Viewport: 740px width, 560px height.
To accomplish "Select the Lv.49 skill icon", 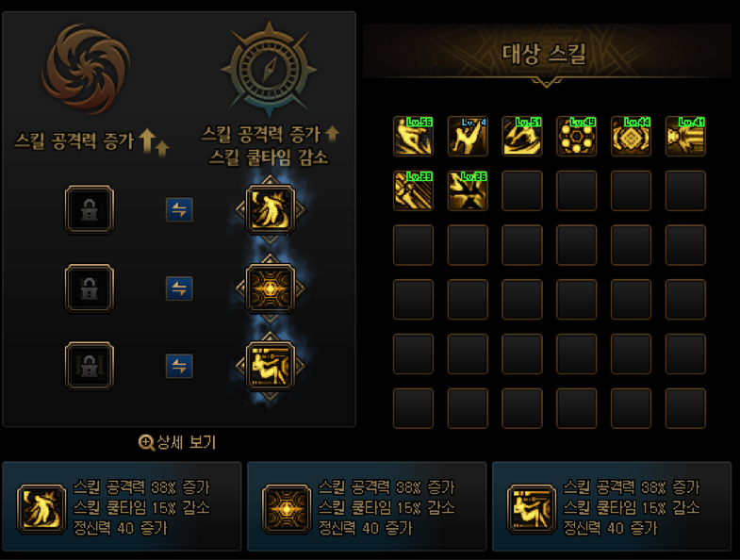I will (x=576, y=137).
